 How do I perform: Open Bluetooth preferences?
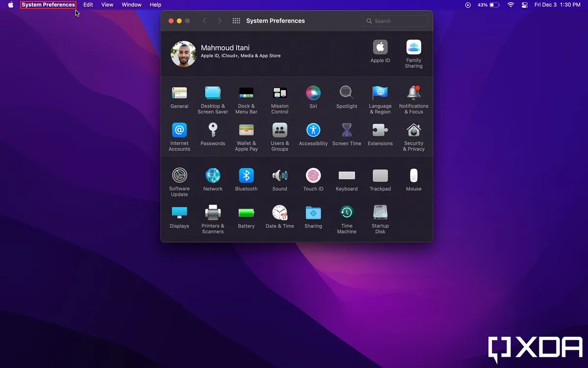pyautogui.click(x=246, y=175)
